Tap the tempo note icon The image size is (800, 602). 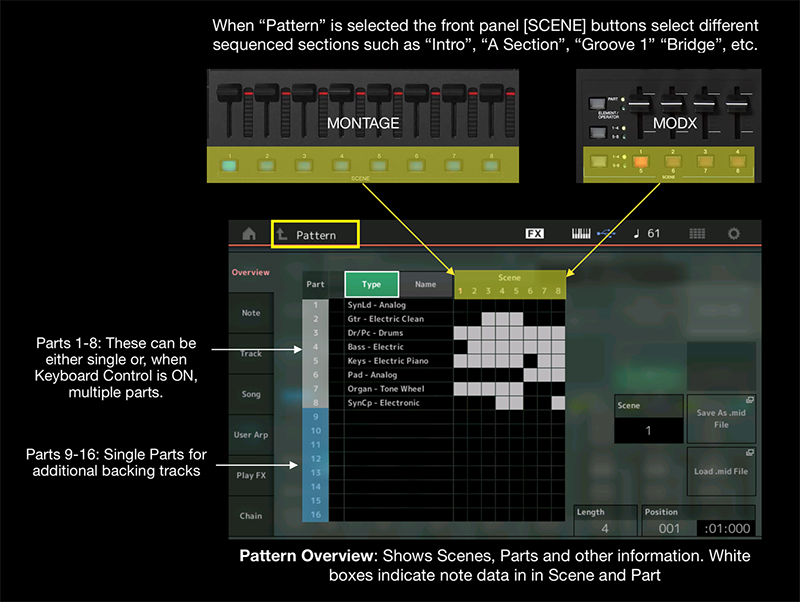point(636,234)
